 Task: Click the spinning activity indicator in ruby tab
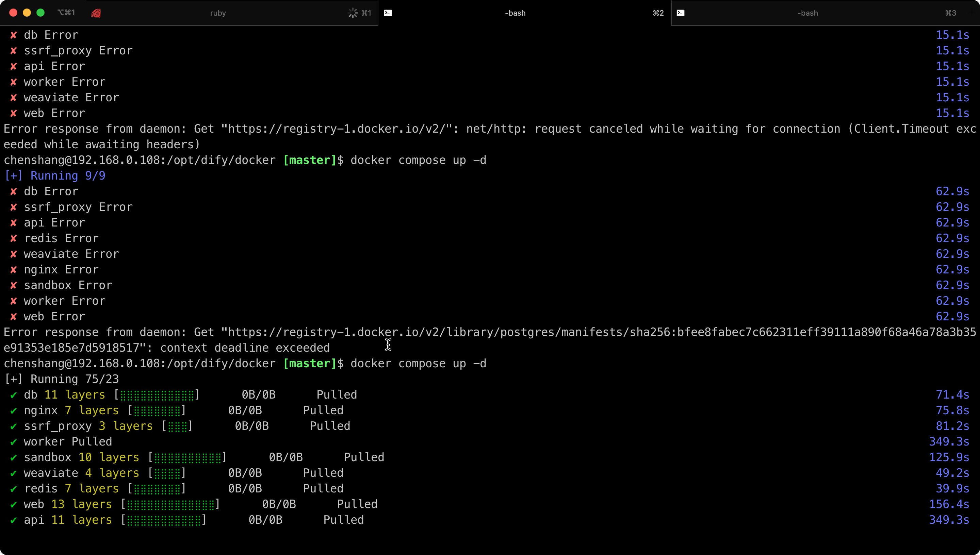[353, 13]
